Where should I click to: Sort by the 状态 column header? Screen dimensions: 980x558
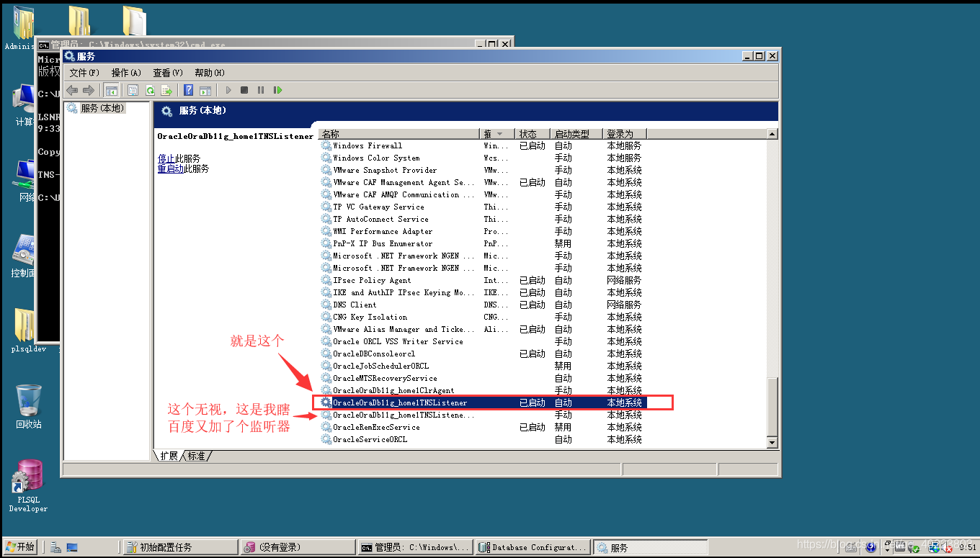533,134
